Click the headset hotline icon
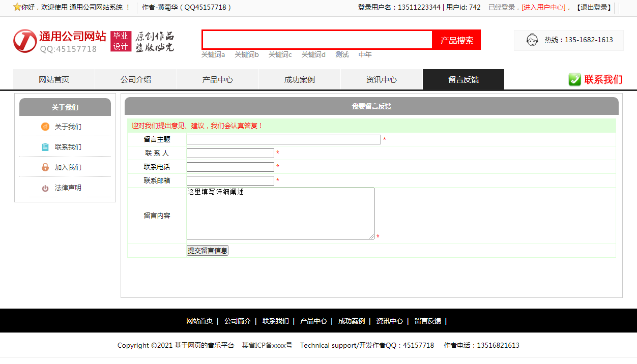Screen dimensions: 637x364 tap(532, 40)
